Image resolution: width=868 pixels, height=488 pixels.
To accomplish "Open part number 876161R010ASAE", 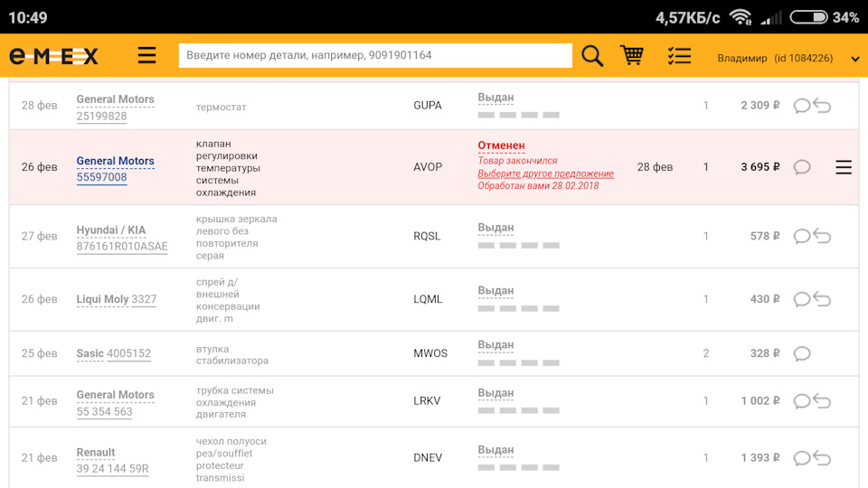I will [x=122, y=247].
